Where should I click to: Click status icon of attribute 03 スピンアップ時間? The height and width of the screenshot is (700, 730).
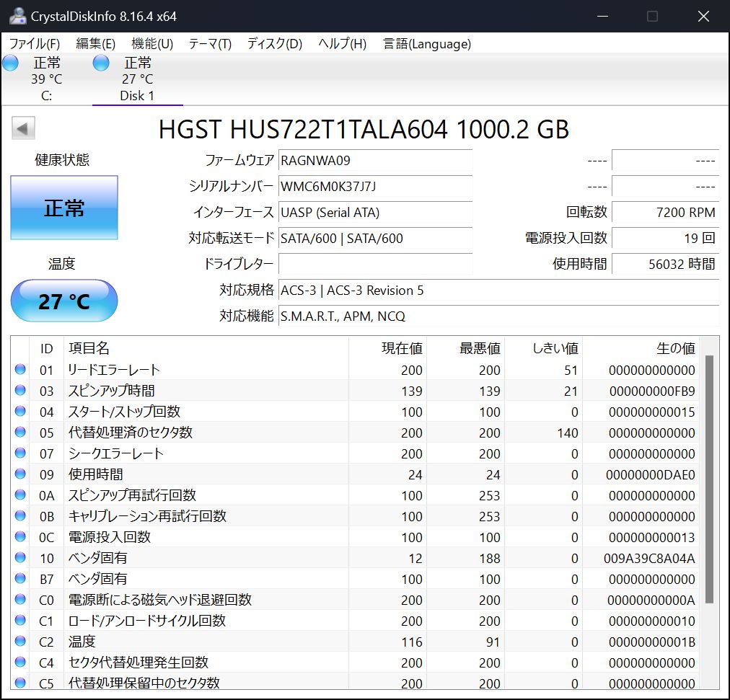(x=20, y=391)
